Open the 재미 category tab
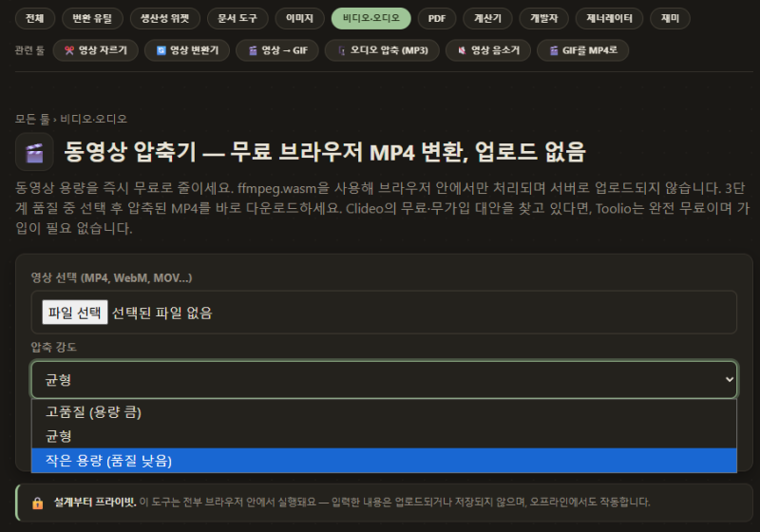Image resolution: width=760 pixels, height=532 pixels. click(x=670, y=18)
